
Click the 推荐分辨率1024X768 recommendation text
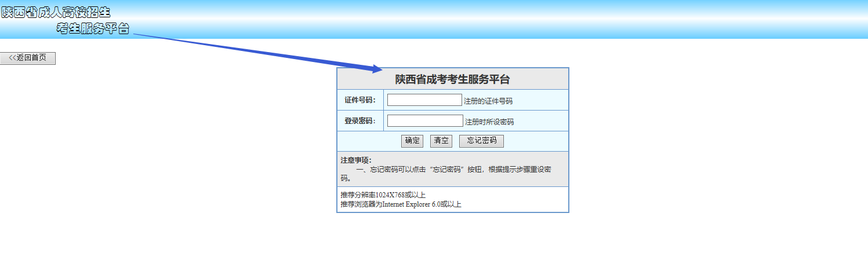coord(383,194)
